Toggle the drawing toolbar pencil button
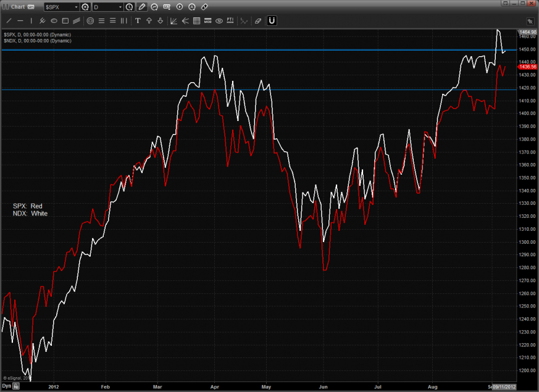This screenshot has height=392, width=539. tap(141, 7)
